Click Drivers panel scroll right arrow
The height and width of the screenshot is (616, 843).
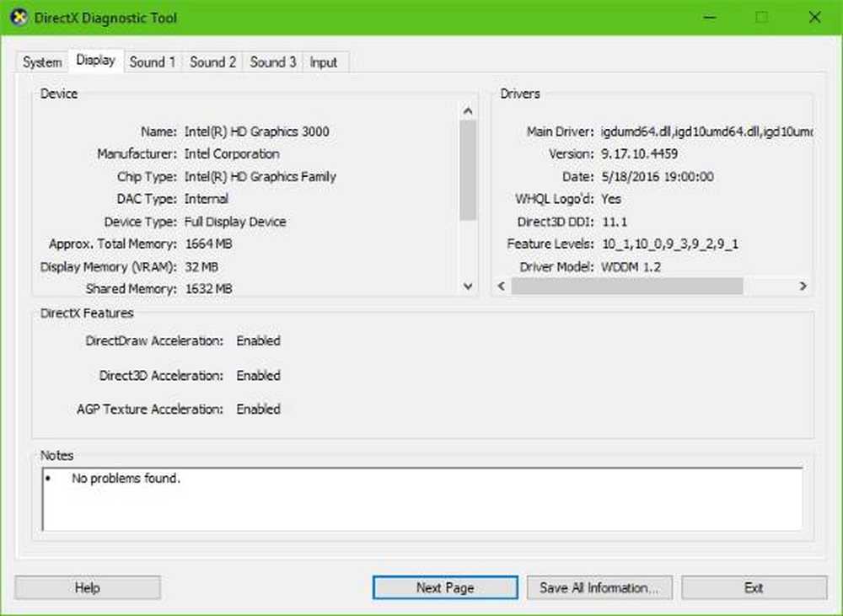click(803, 286)
